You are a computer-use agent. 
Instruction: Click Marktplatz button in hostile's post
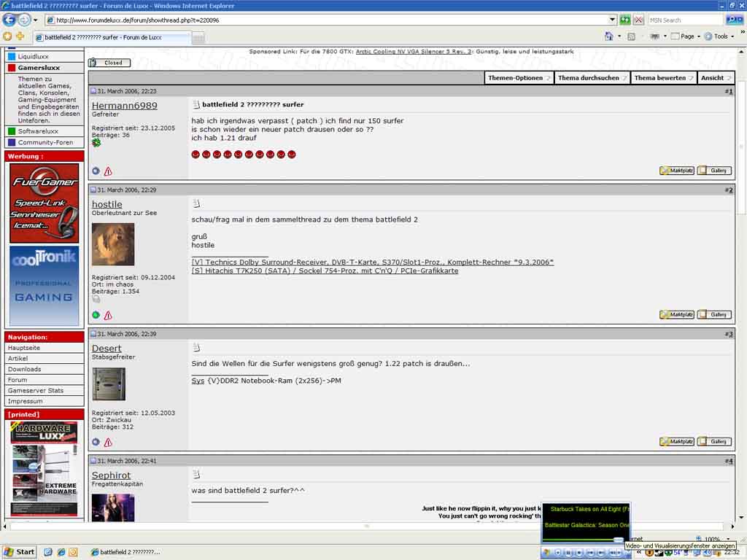point(677,314)
